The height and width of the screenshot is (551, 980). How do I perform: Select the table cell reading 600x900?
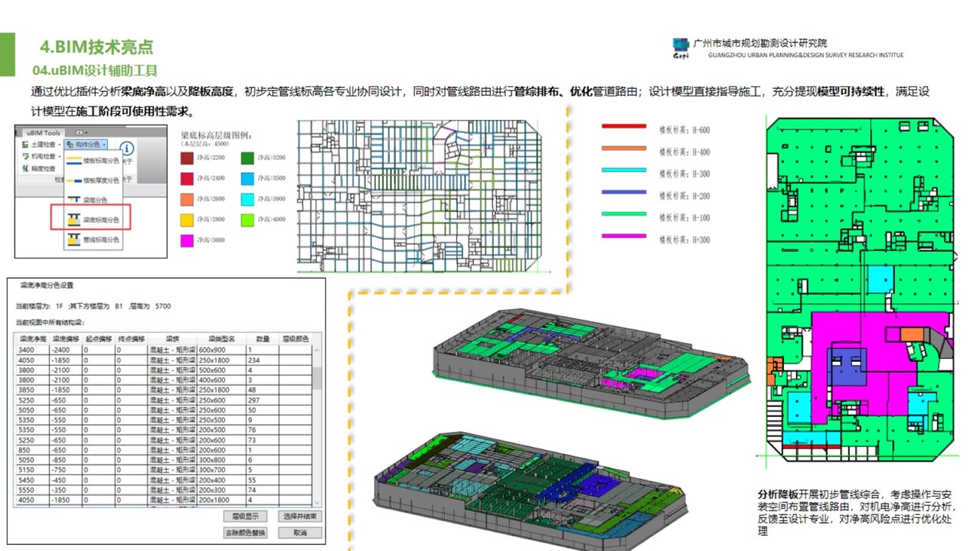coord(222,350)
